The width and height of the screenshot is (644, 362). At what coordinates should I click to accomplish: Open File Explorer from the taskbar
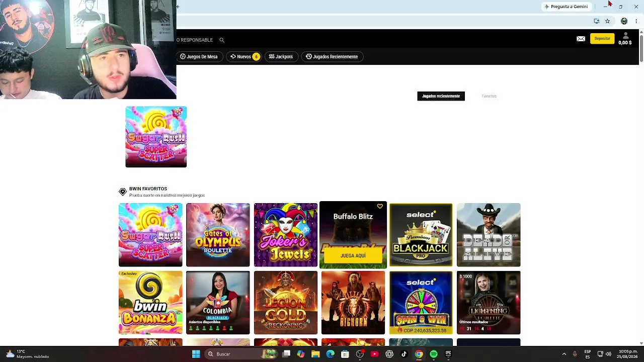[x=315, y=354]
